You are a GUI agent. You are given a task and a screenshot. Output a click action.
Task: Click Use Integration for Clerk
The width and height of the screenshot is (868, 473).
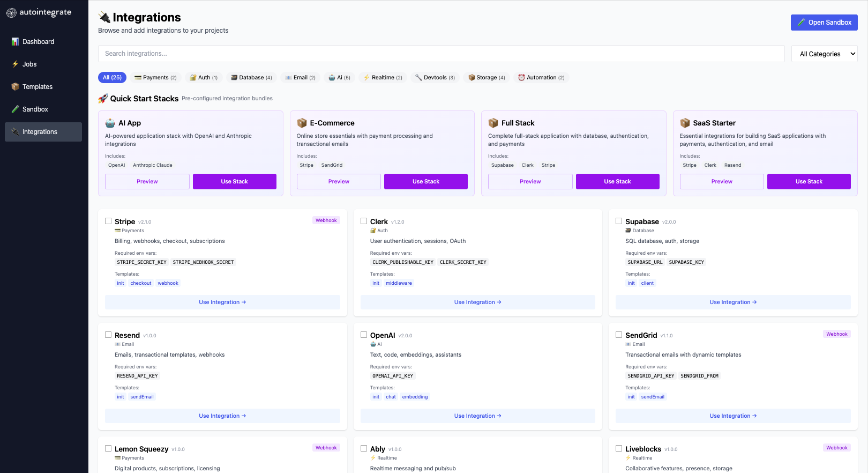[478, 302]
